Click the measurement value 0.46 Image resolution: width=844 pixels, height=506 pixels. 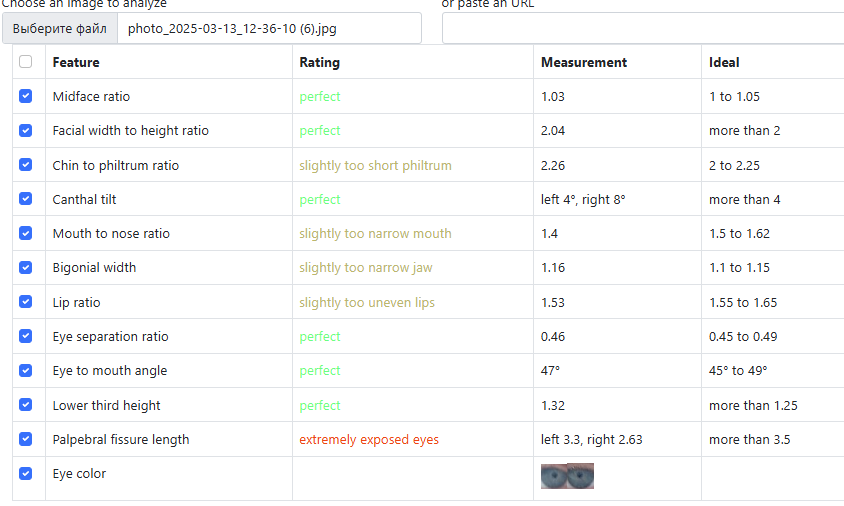coord(553,336)
